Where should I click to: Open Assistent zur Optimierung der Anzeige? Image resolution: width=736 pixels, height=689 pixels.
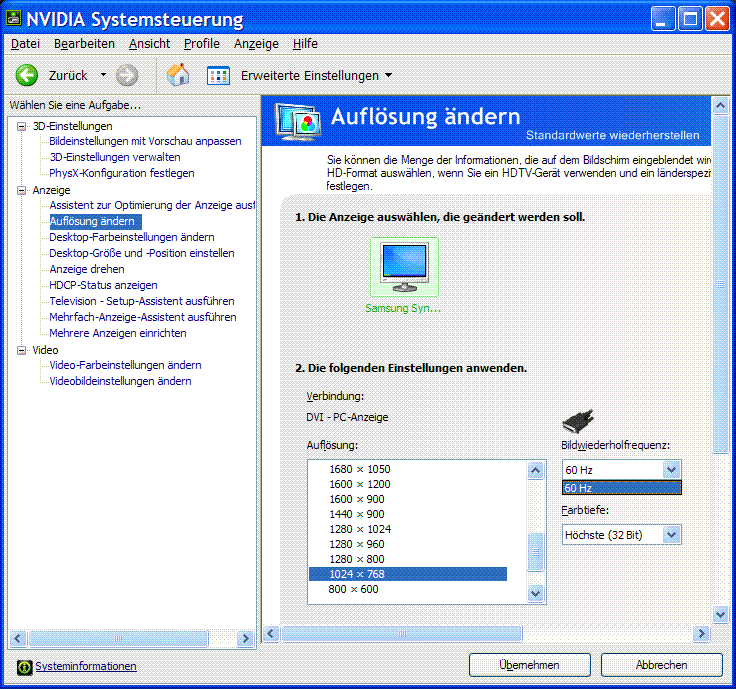152,205
